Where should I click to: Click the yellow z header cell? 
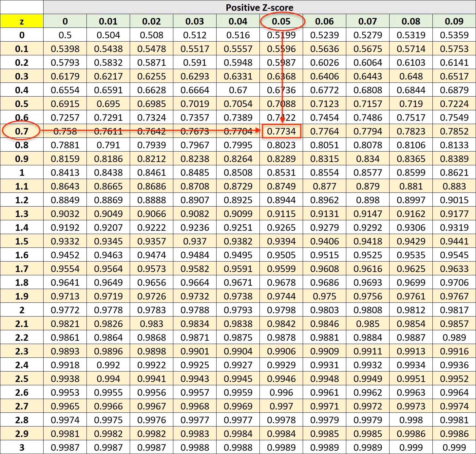pyautogui.click(x=21, y=21)
